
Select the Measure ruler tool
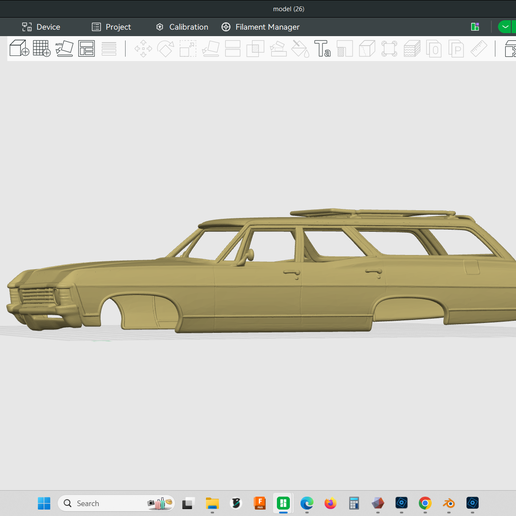point(479,49)
